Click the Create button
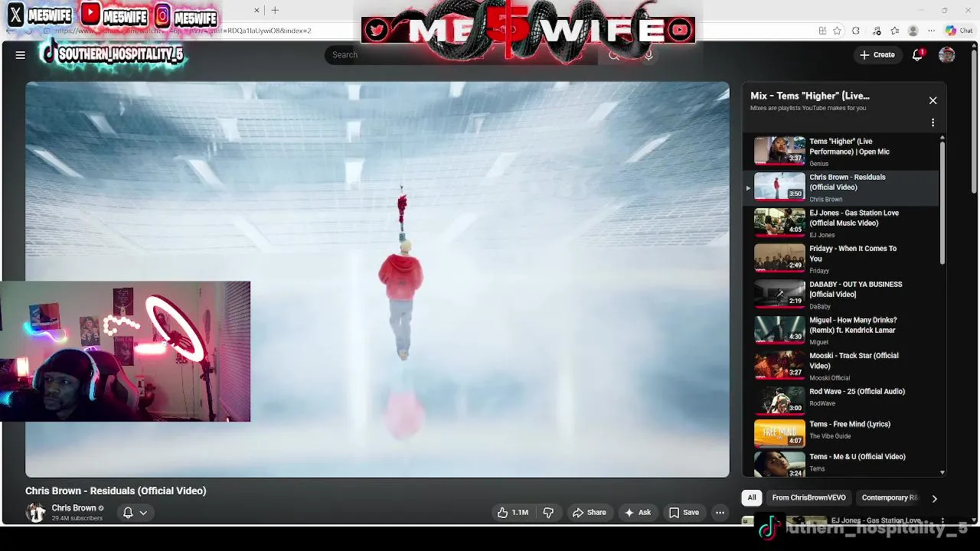The height and width of the screenshot is (551, 980). [x=877, y=55]
